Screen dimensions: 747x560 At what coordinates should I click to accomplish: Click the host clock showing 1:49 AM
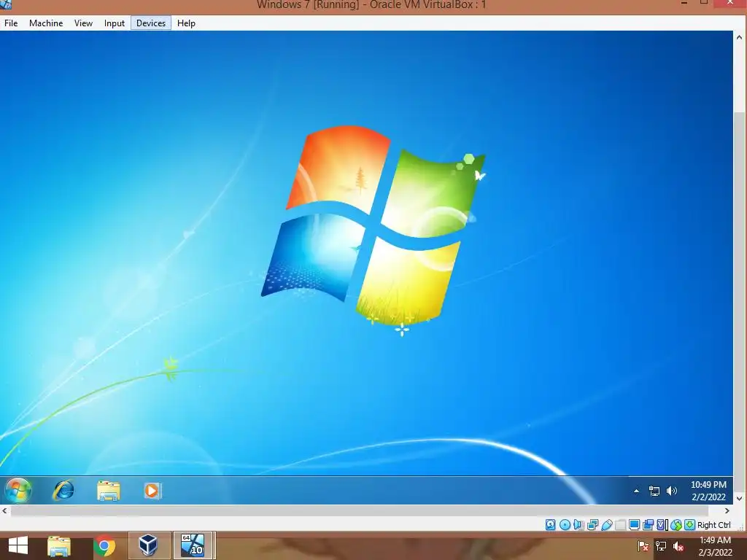715,546
